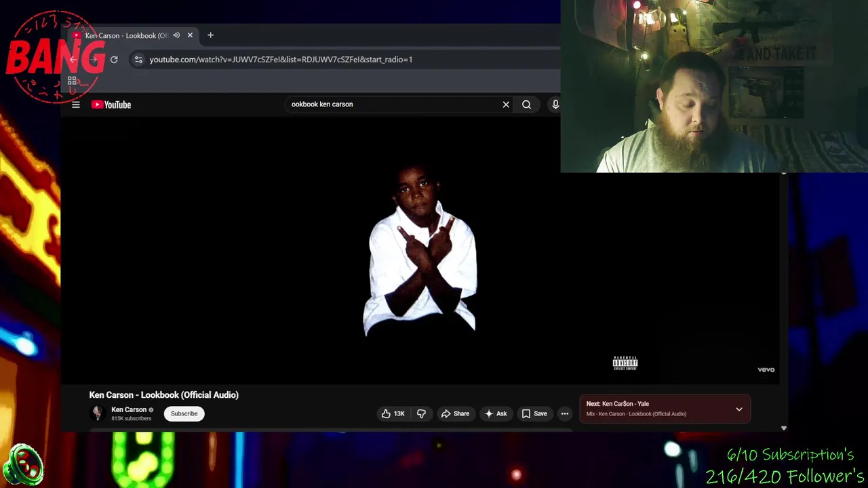This screenshot has width=868, height=488.
Task: Open the browser apps grid shortcut
Action: pos(72,81)
